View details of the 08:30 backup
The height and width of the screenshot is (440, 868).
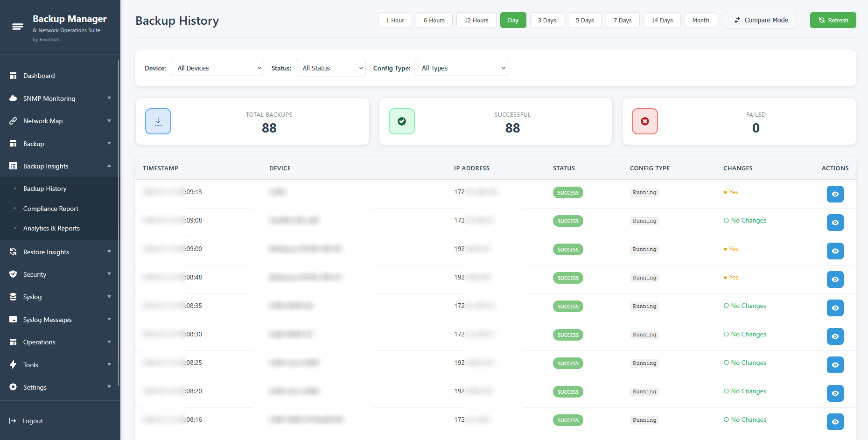coord(835,336)
